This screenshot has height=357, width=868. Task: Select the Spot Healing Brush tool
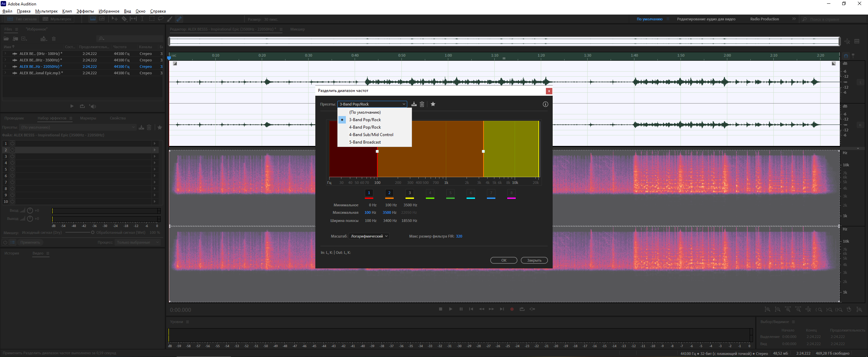pos(179,19)
